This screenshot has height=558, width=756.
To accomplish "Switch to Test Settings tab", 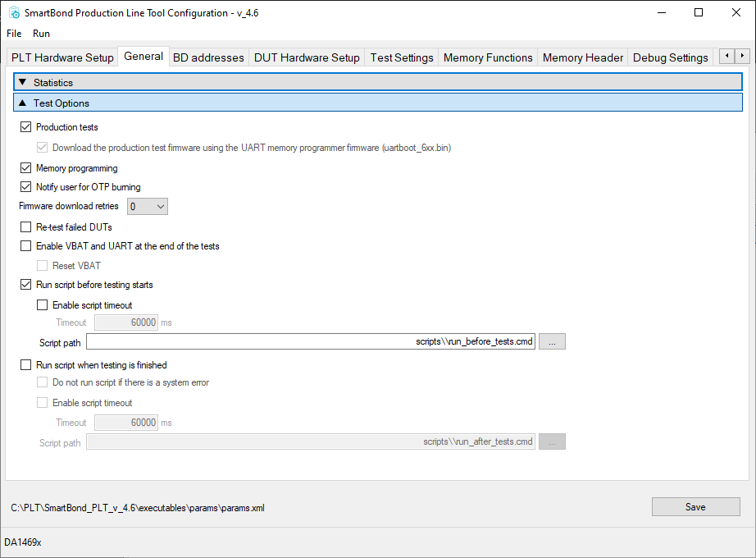I will click(x=402, y=57).
